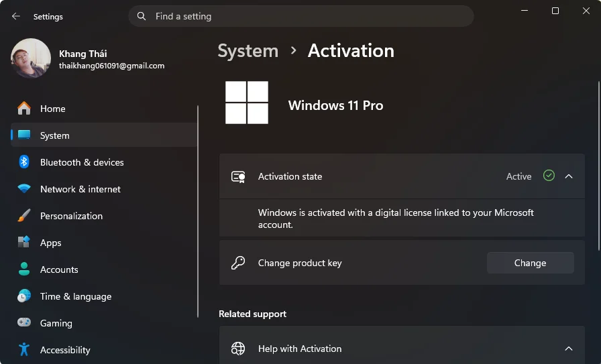Collapse the Activation state section chevron

pyautogui.click(x=569, y=176)
